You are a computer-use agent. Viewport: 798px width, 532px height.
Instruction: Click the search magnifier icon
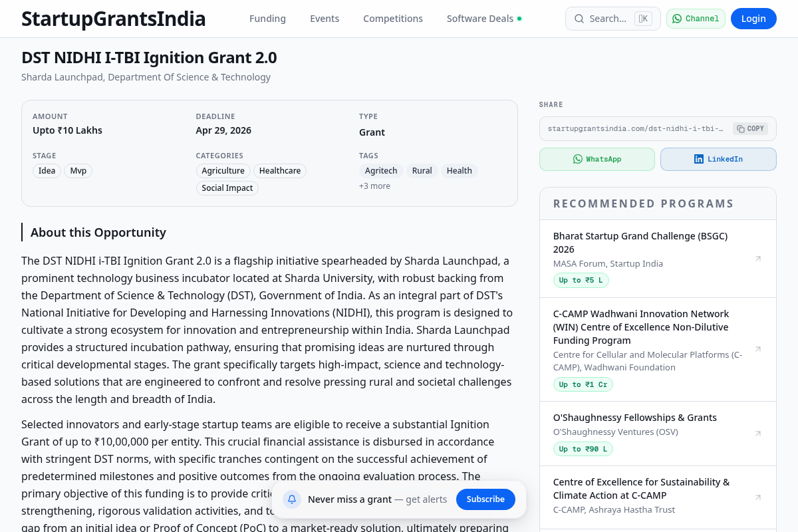click(579, 19)
